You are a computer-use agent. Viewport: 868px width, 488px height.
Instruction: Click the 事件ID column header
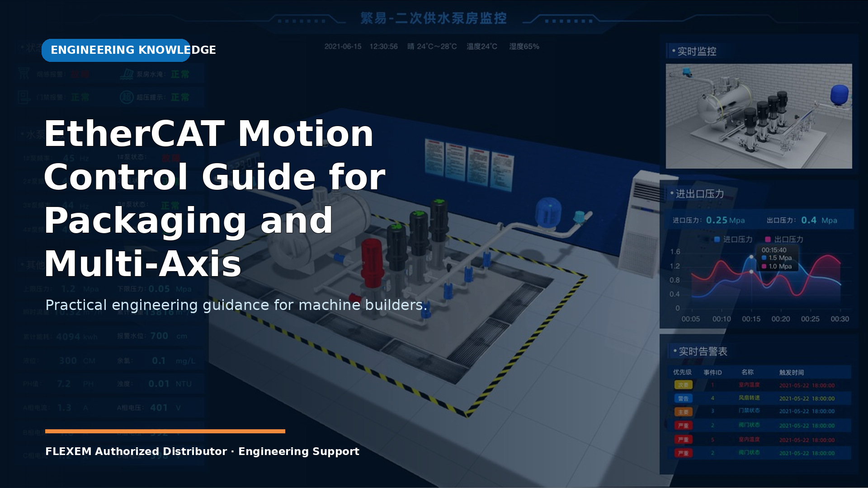pos(712,373)
